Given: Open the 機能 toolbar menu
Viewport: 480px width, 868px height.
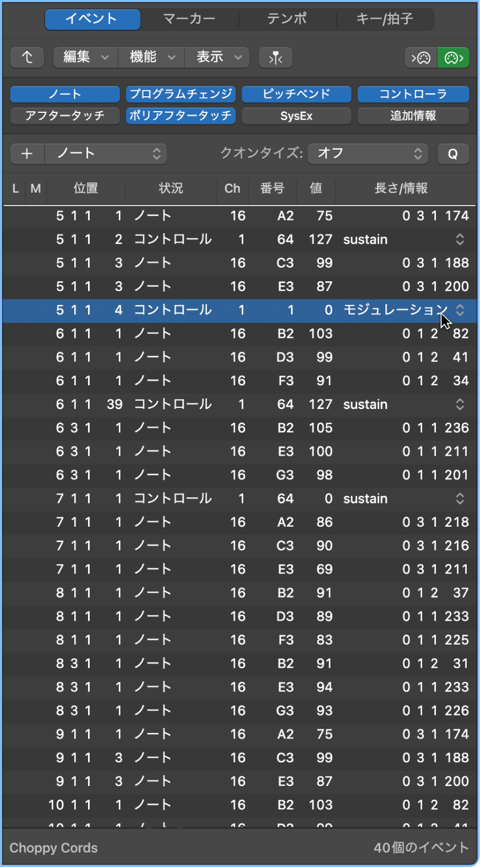Looking at the screenshot, I should pyautogui.click(x=150, y=57).
